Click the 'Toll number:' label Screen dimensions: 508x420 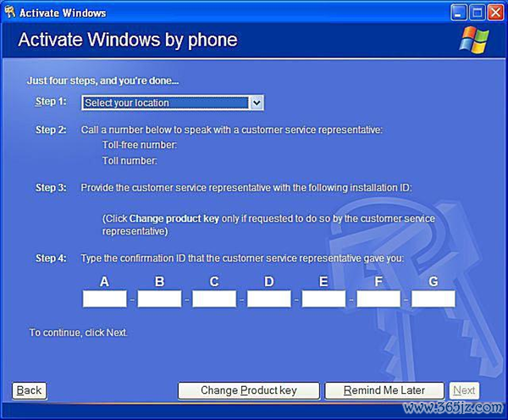point(130,160)
